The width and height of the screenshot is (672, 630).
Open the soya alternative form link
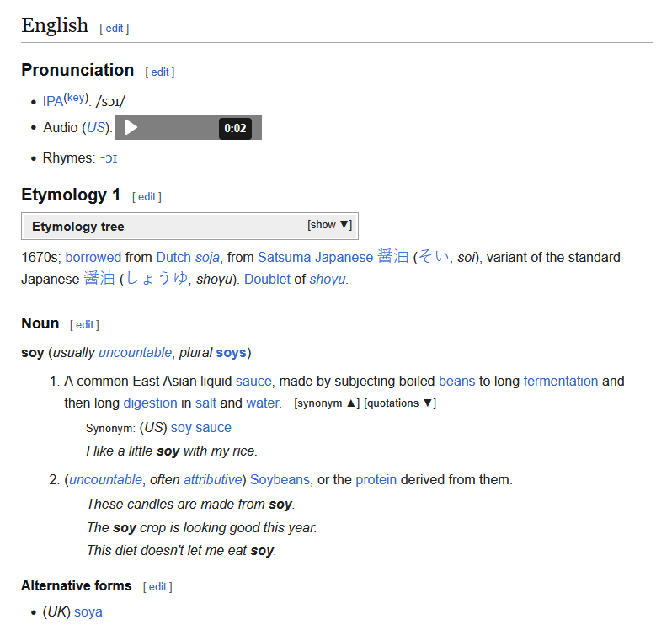(88, 612)
